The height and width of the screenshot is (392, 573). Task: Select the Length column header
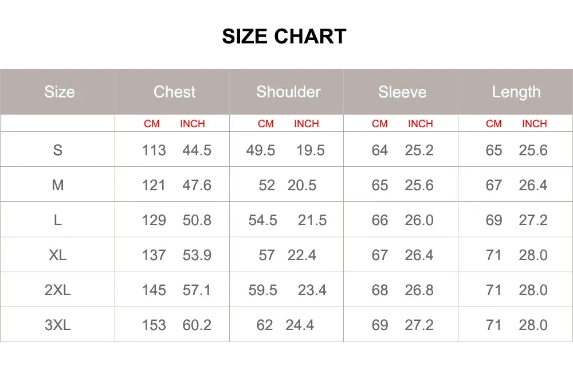516,92
